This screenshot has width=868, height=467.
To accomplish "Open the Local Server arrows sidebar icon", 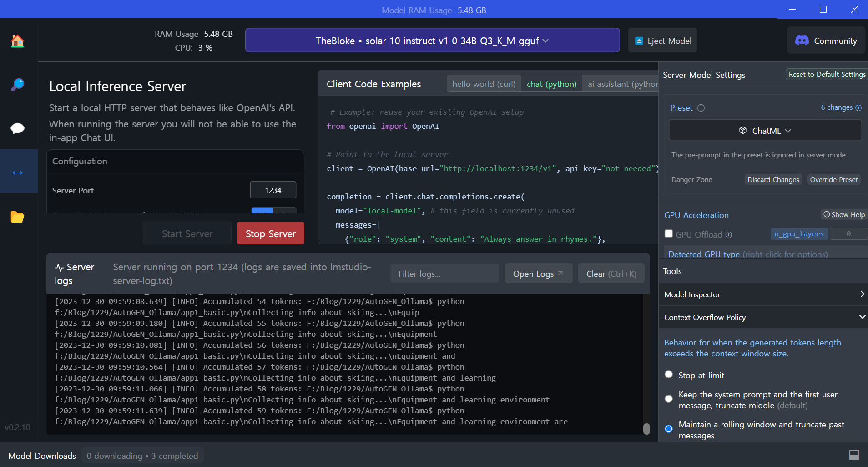I will [x=17, y=173].
